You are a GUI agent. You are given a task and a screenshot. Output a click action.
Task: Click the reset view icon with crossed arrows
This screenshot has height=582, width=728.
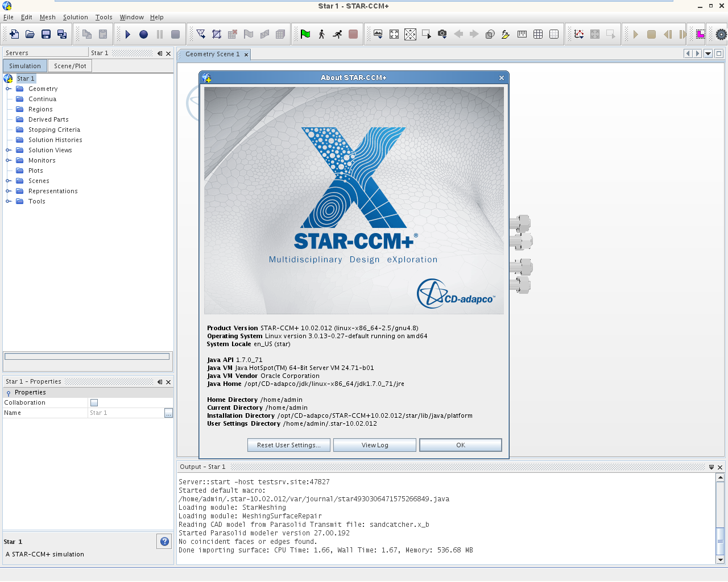[410, 34]
